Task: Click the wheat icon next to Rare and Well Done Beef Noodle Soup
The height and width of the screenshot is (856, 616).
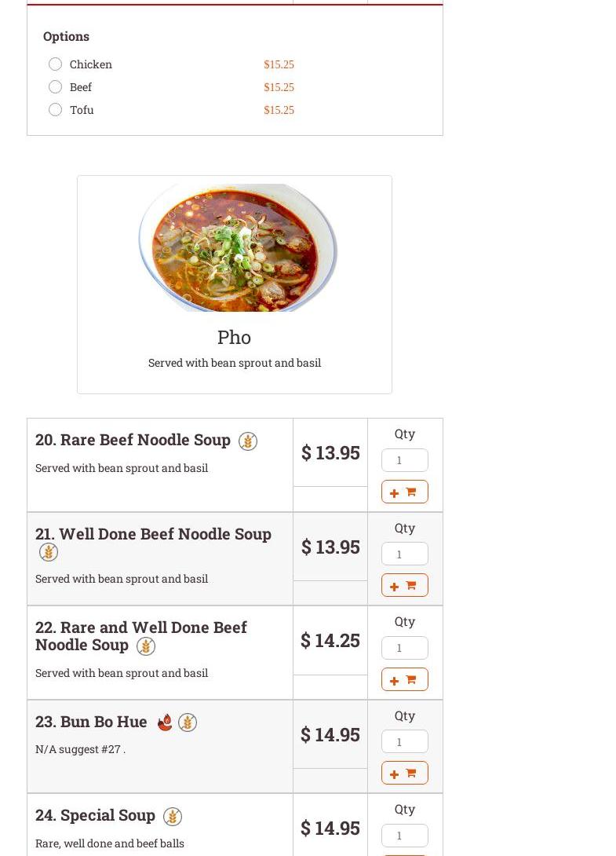Action: pos(146,646)
